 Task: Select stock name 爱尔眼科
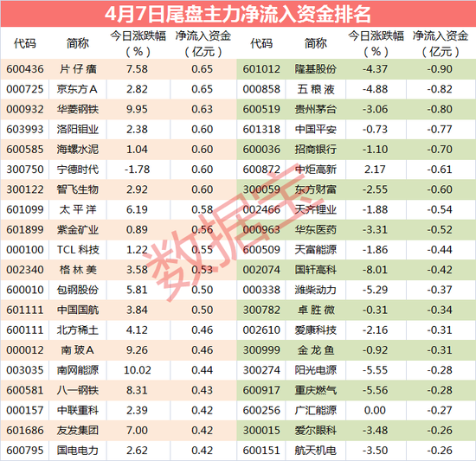[x=316, y=431]
